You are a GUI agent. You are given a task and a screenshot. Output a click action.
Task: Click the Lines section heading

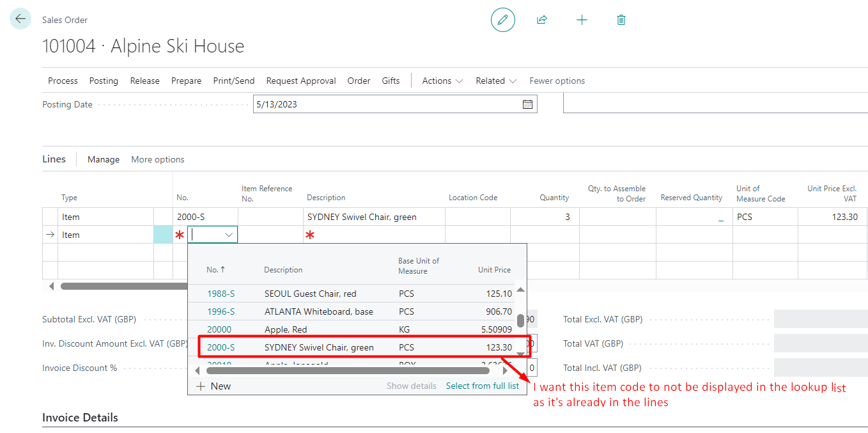point(54,159)
